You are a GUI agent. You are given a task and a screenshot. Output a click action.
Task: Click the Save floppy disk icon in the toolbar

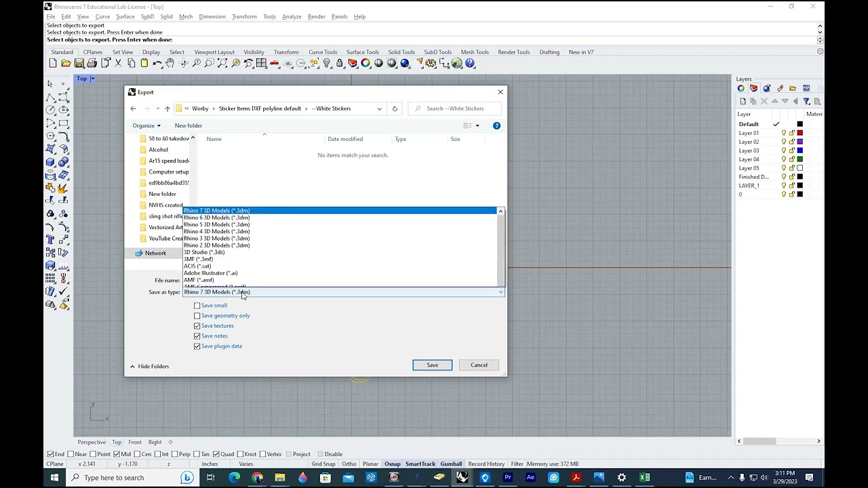click(79, 63)
